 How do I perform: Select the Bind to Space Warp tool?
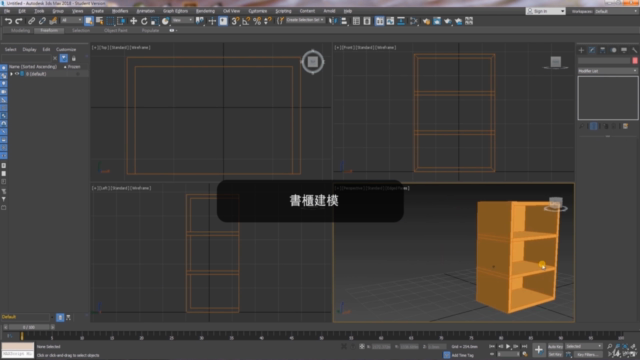[x=53, y=21]
